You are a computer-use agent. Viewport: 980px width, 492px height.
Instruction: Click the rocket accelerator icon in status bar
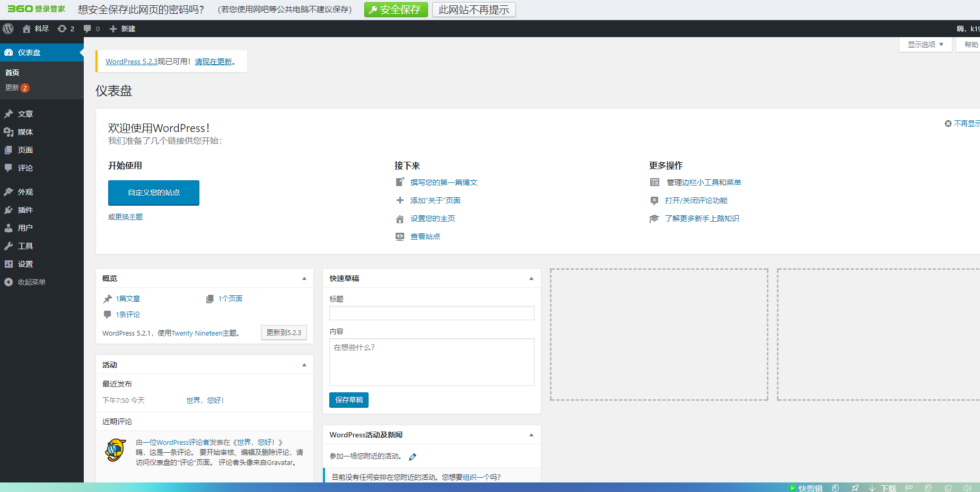pyautogui.click(x=855, y=488)
